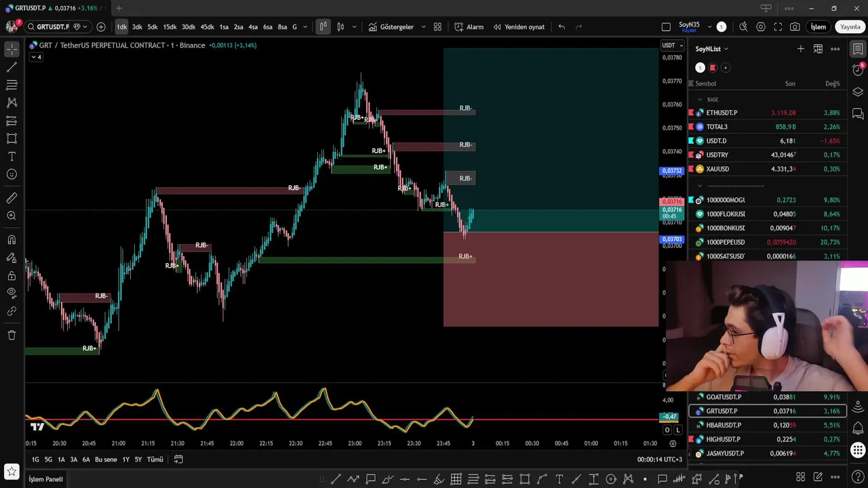Open the chat messages panel icon

[858, 114]
